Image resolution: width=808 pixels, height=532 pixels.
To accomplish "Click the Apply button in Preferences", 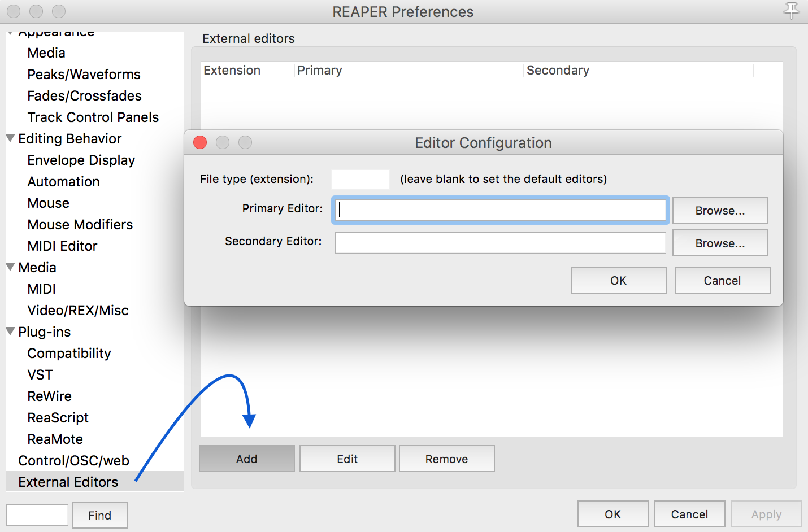I will point(767,514).
